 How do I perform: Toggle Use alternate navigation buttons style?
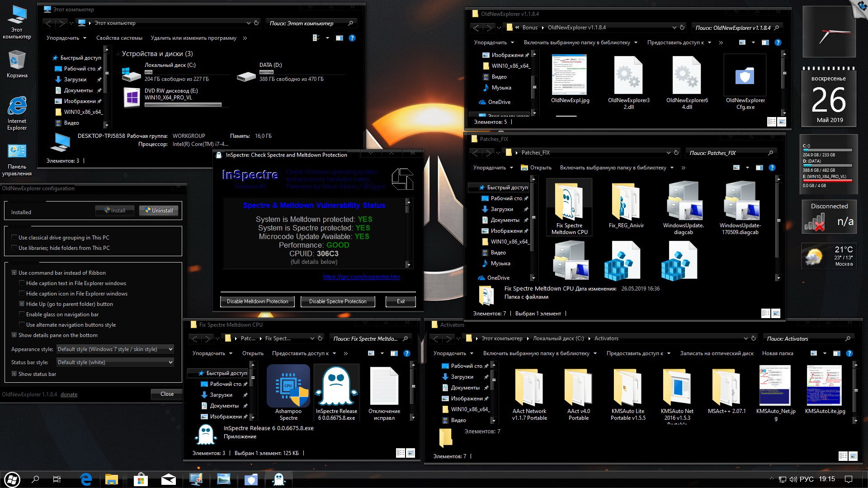(x=22, y=324)
